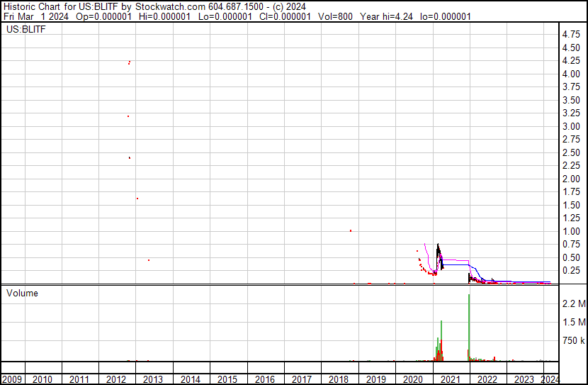Click the 2021 year label on timeline

[450, 379]
